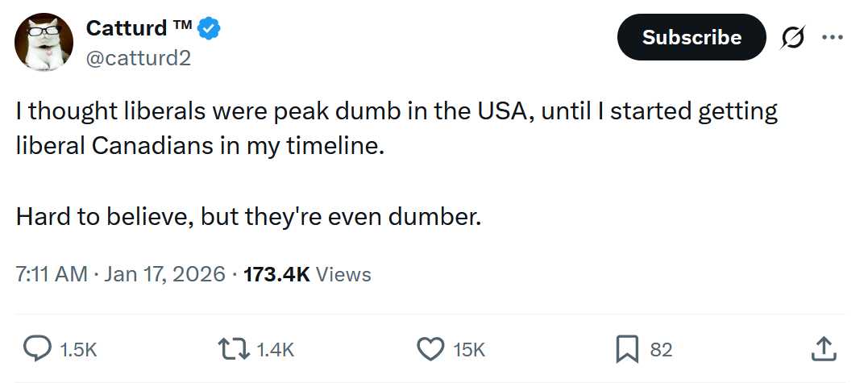868x383 pixels.
Task: Open the cat avatar profile picture
Action: click(x=45, y=42)
